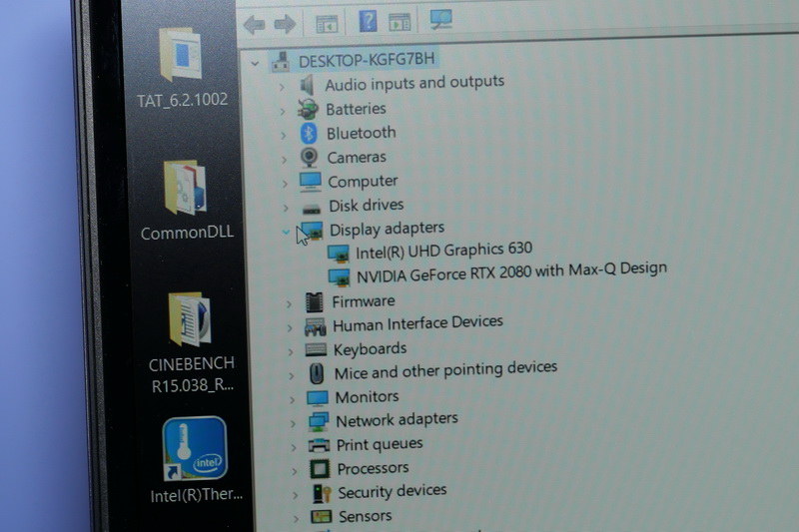Collapse the DESKTOP-KGFG7BH root node
The height and width of the screenshot is (532, 799).
[x=255, y=64]
